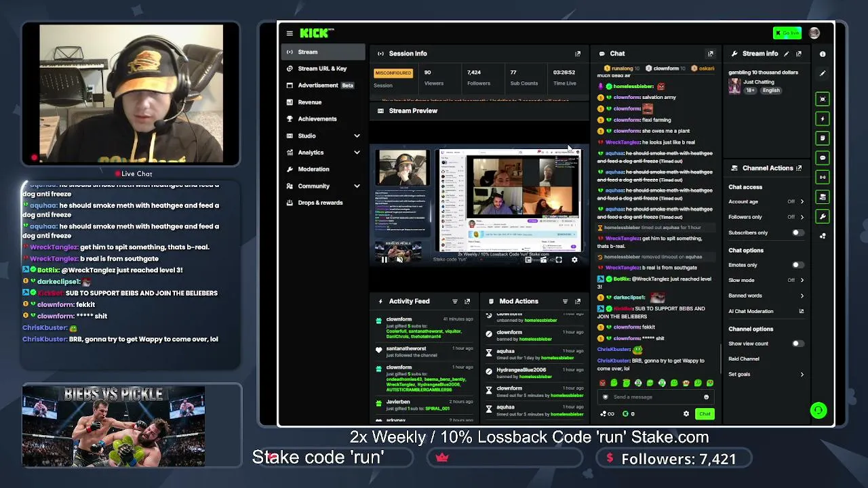868x488 pixels.
Task: Edit stream info with the pencil icon in the Stream info header
Action: (x=787, y=54)
